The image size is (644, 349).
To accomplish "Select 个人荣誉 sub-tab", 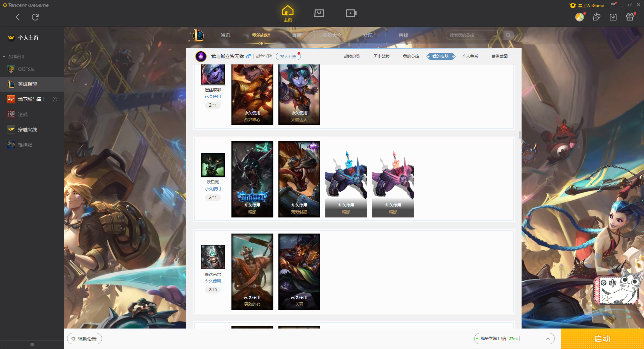I will (470, 56).
